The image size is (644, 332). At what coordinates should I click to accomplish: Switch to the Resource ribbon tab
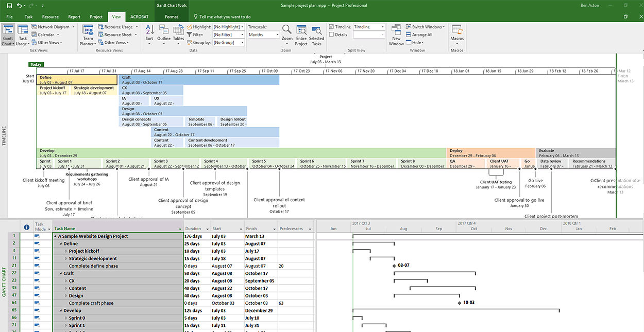(x=50, y=17)
